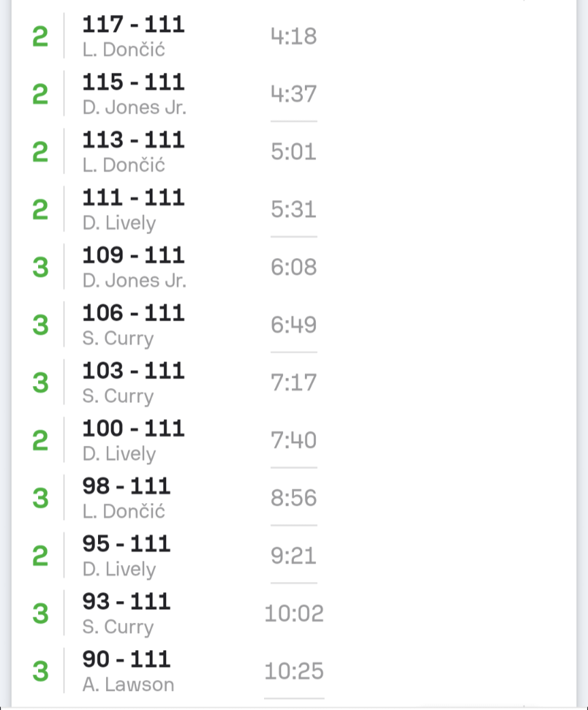
Task: Click the 8:56 game clock time
Action: tap(293, 498)
